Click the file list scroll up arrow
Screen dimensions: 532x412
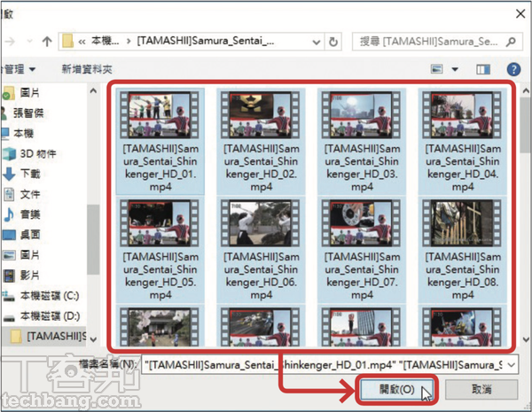click(x=526, y=91)
